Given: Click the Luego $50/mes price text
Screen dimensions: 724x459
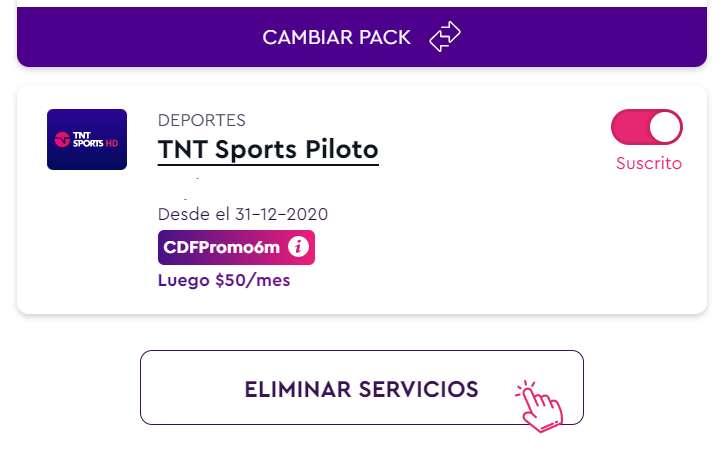Looking at the screenshot, I should coord(224,280).
